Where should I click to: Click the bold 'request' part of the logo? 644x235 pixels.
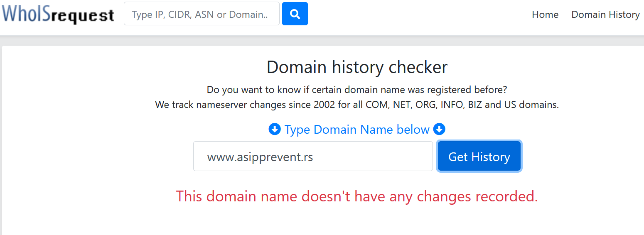84,16
